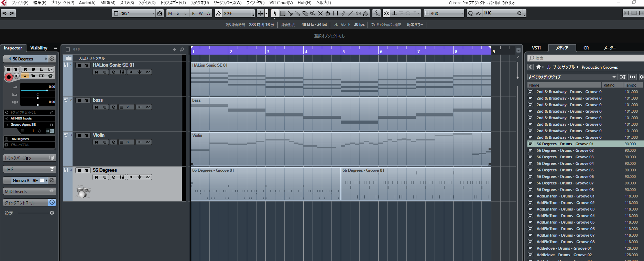Open the すべてのメディアタイプ filter dropdown
This screenshot has width=644, height=261.
pos(572,77)
